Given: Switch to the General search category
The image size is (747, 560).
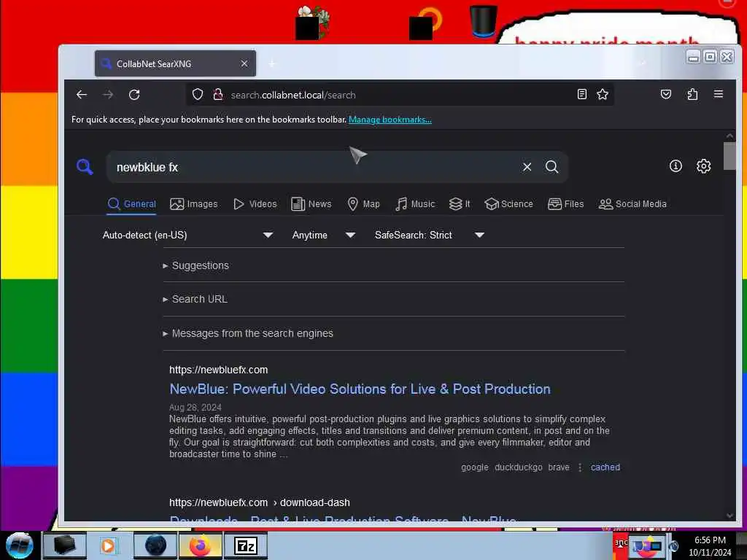Looking at the screenshot, I should click(x=131, y=204).
